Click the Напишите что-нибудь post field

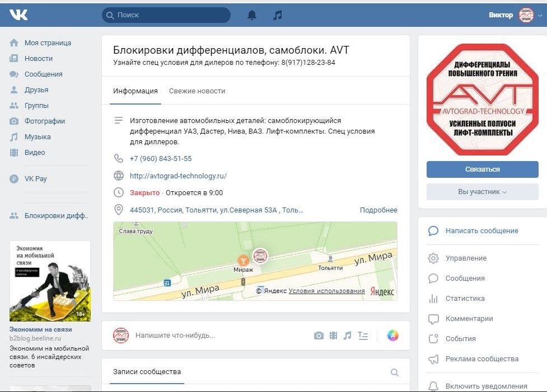pyautogui.click(x=175, y=336)
